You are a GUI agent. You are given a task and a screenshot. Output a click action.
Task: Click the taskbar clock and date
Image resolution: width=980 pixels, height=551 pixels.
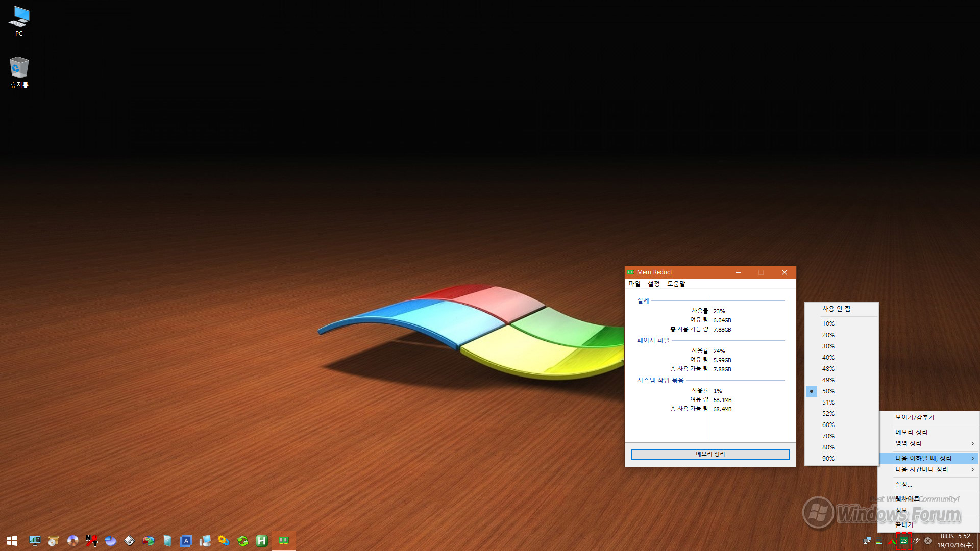tap(955, 541)
